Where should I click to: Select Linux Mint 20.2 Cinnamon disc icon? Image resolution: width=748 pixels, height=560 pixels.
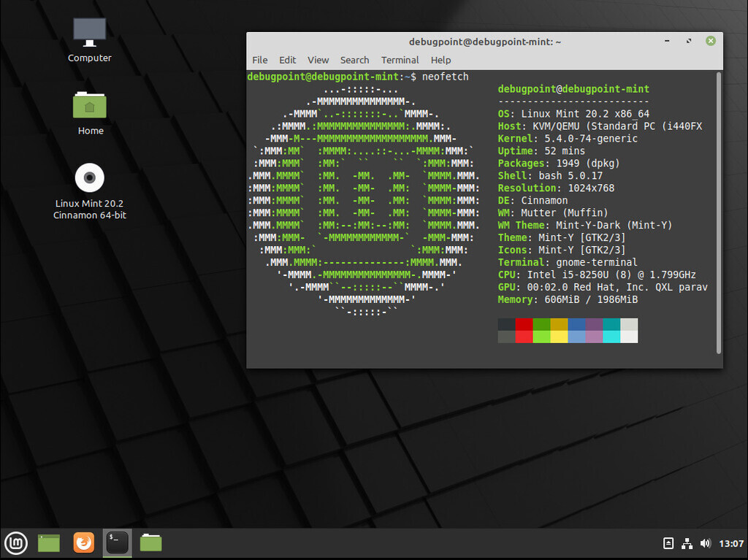click(x=90, y=192)
